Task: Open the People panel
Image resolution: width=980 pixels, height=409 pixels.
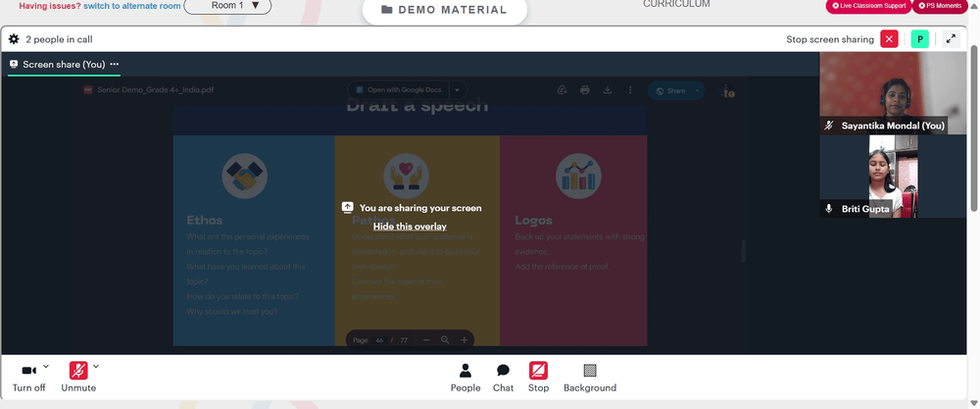Action: click(x=465, y=378)
